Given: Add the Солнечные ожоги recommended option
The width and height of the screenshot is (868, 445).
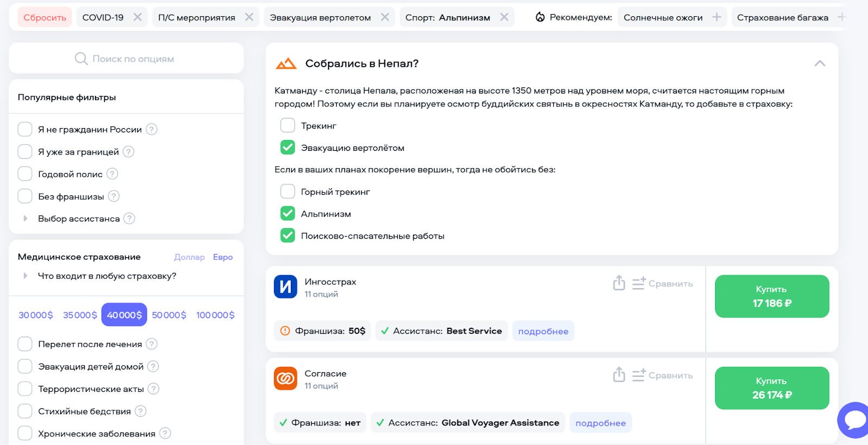Looking at the screenshot, I should [717, 17].
